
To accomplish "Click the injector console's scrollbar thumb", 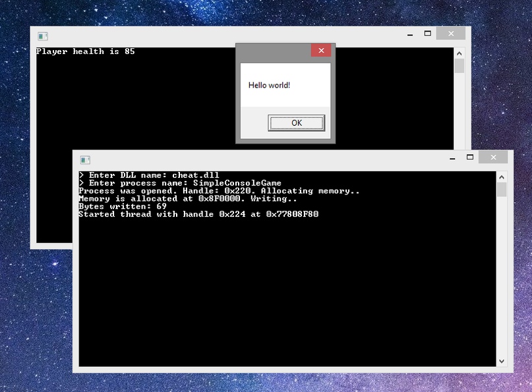I will (x=502, y=190).
